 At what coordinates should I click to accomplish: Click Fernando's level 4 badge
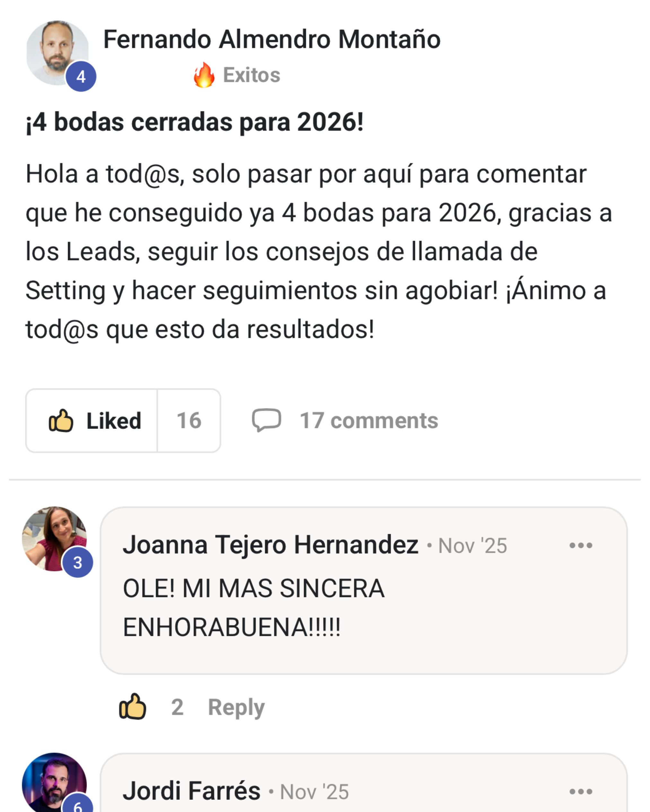click(x=81, y=76)
